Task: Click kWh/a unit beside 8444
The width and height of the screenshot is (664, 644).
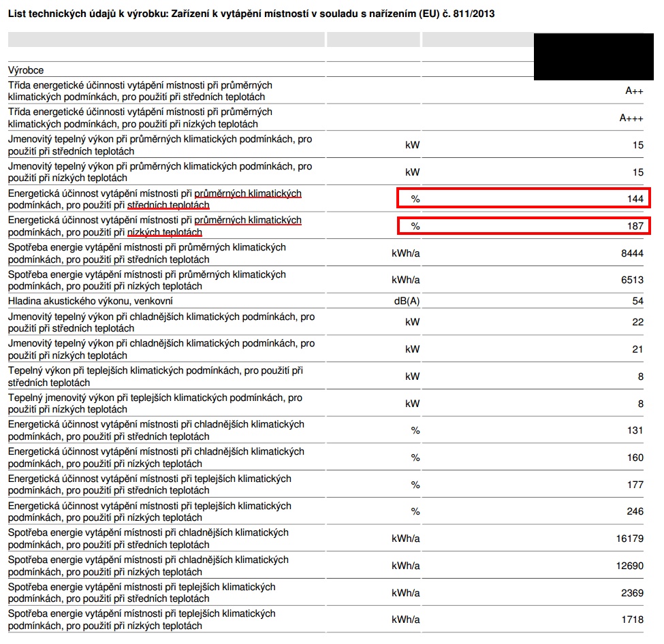Action: point(406,253)
